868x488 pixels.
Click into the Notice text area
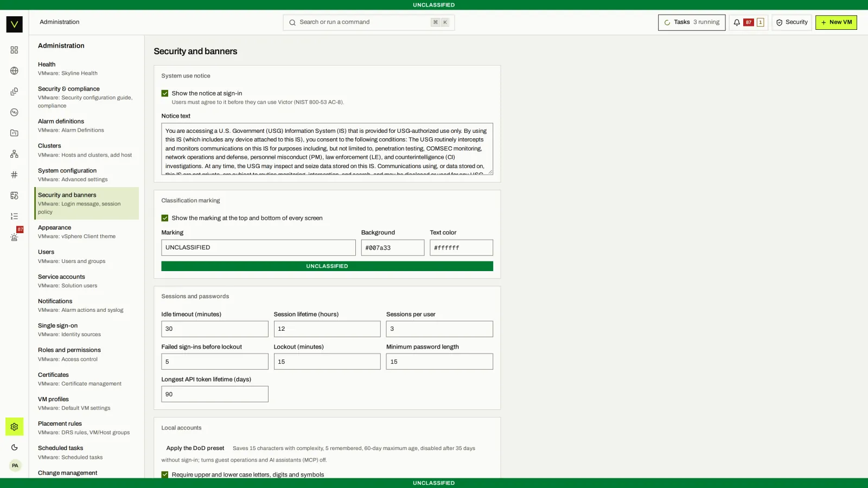(x=327, y=149)
